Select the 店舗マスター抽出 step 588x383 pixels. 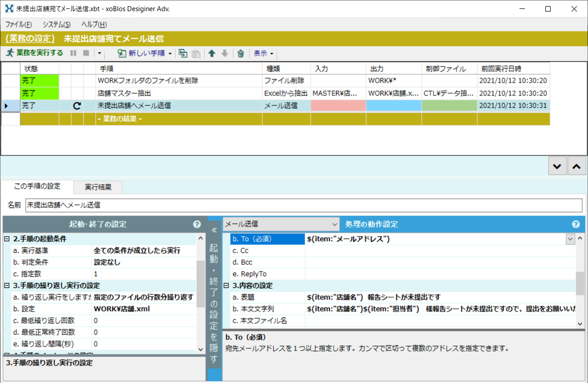178,93
